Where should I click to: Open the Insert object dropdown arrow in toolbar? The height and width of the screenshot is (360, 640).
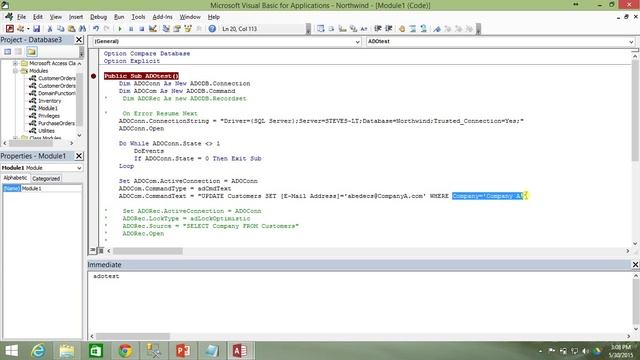click(x=28, y=29)
